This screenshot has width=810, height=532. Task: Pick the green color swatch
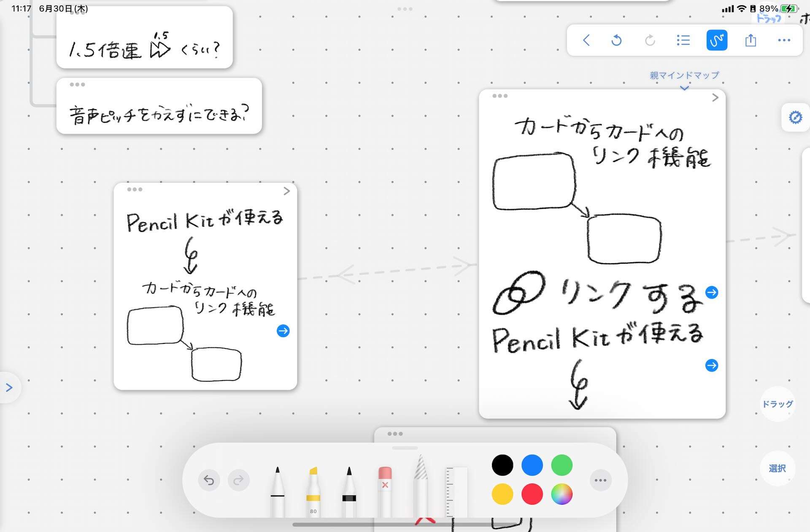562,465
